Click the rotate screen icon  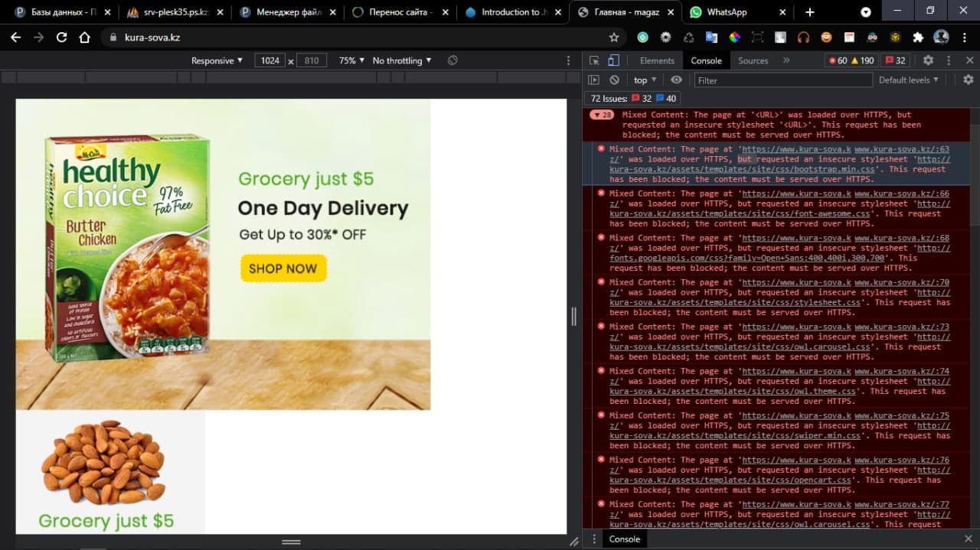(x=452, y=60)
